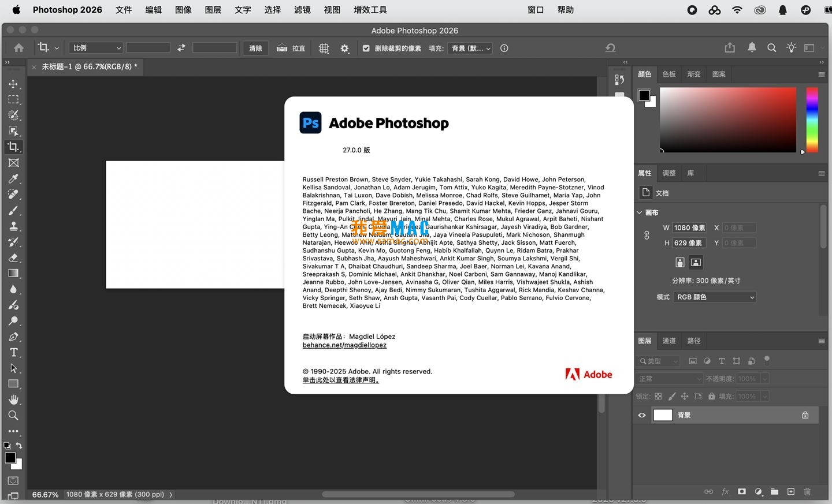Screen dimensions: 832x504
Task: Collapse the 画布 section in Properties
Action: pos(640,212)
